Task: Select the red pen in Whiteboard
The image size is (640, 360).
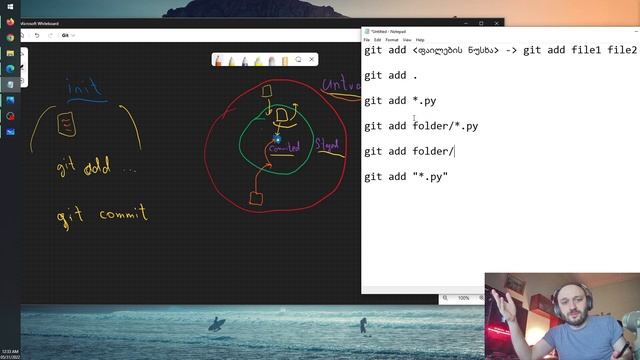Action: pos(218,60)
